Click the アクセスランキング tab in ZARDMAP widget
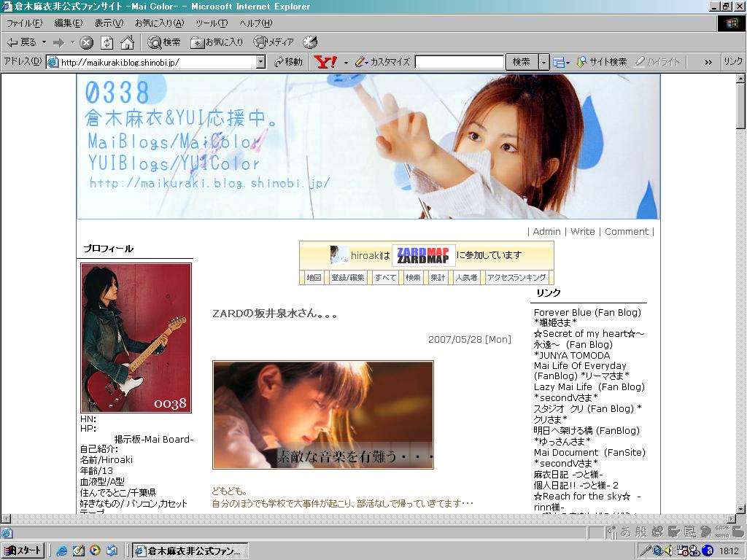Screen dimensions: 747x560 [x=516, y=278]
